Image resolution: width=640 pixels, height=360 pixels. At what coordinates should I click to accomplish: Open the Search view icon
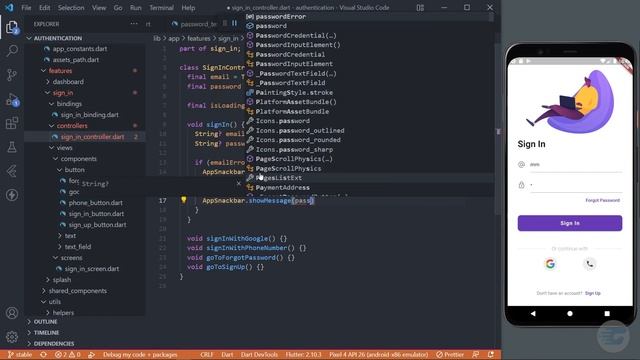pyautogui.click(x=12, y=51)
